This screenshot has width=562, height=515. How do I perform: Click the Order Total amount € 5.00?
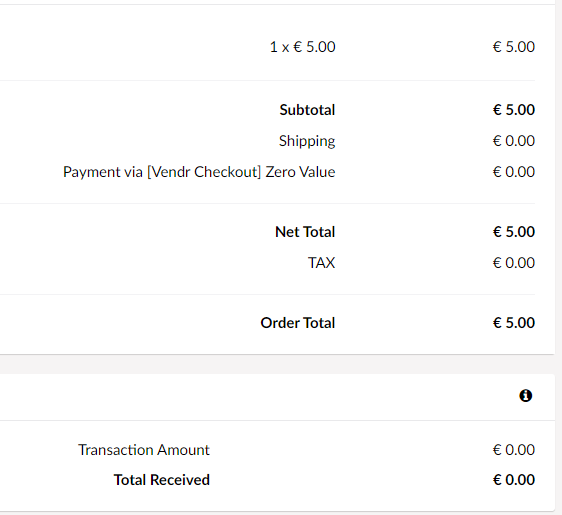point(514,323)
